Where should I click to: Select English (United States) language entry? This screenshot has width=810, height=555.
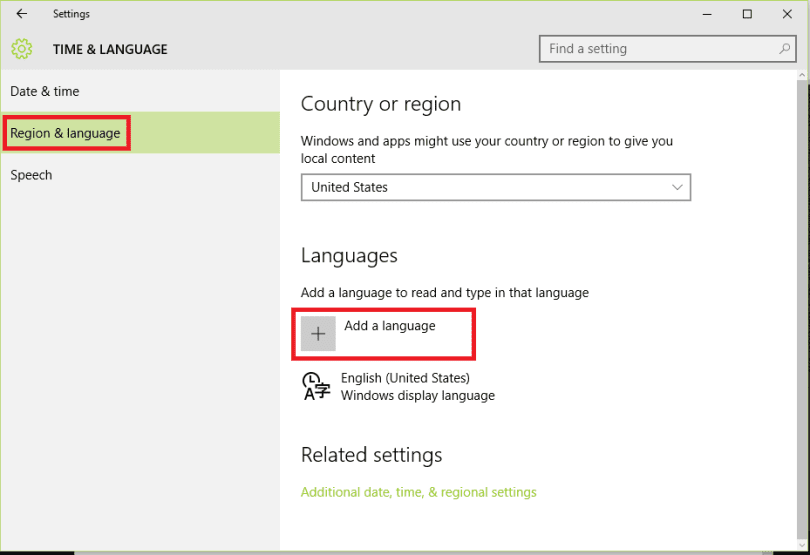(x=398, y=387)
